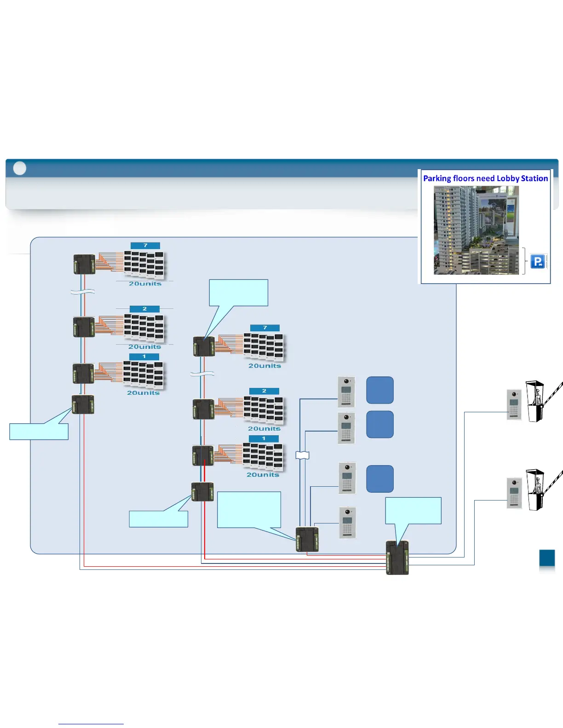
Task: Select the third lobby door station beside lone blue square
Action: 347,478
